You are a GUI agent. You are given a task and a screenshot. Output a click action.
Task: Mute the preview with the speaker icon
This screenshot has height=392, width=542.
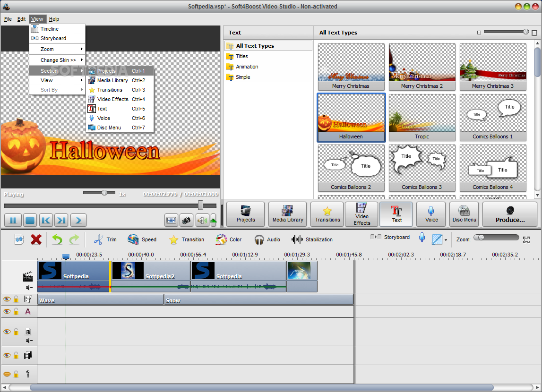(x=202, y=220)
